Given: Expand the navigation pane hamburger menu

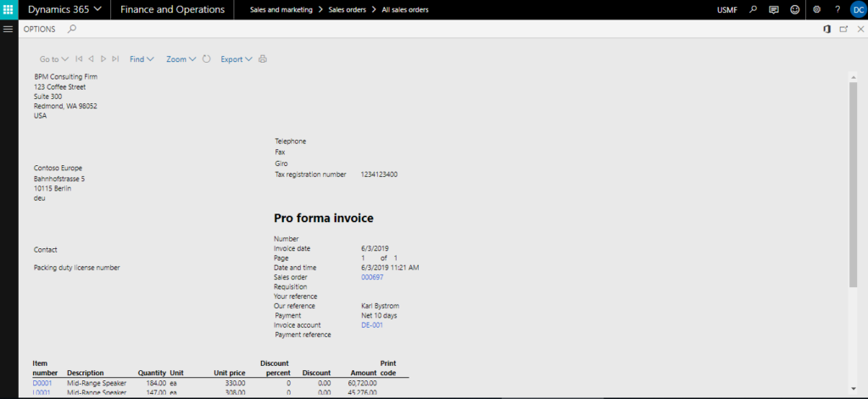Looking at the screenshot, I should tap(8, 29).
